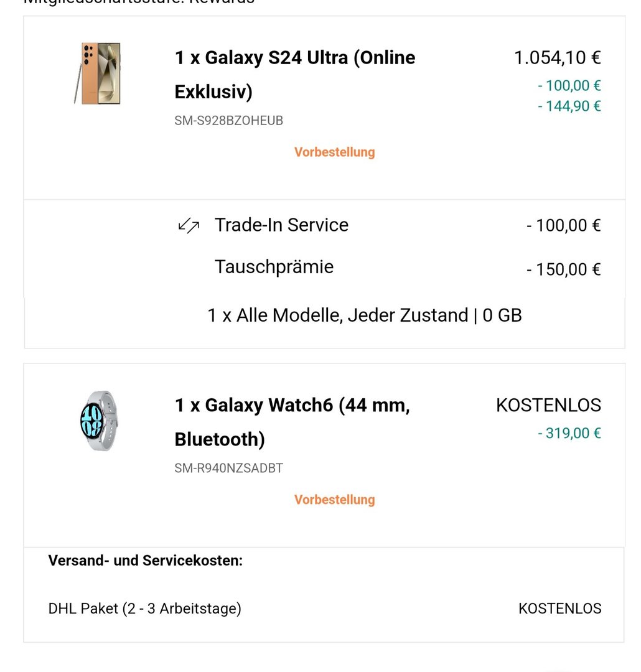Click the Galaxy Watch6 product thumbnail
Viewport: 641px width, 672px height.
(x=99, y=421)
